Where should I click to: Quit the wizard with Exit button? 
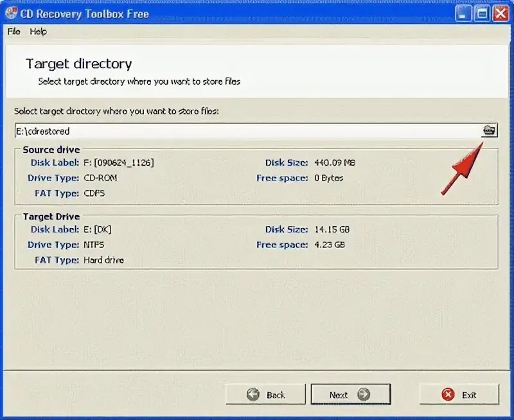459,394
